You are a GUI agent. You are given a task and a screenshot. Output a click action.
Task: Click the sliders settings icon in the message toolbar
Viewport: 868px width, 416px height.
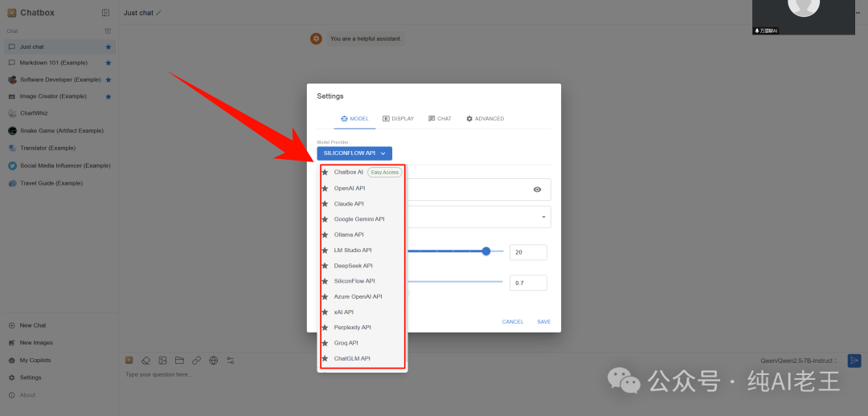231,361
